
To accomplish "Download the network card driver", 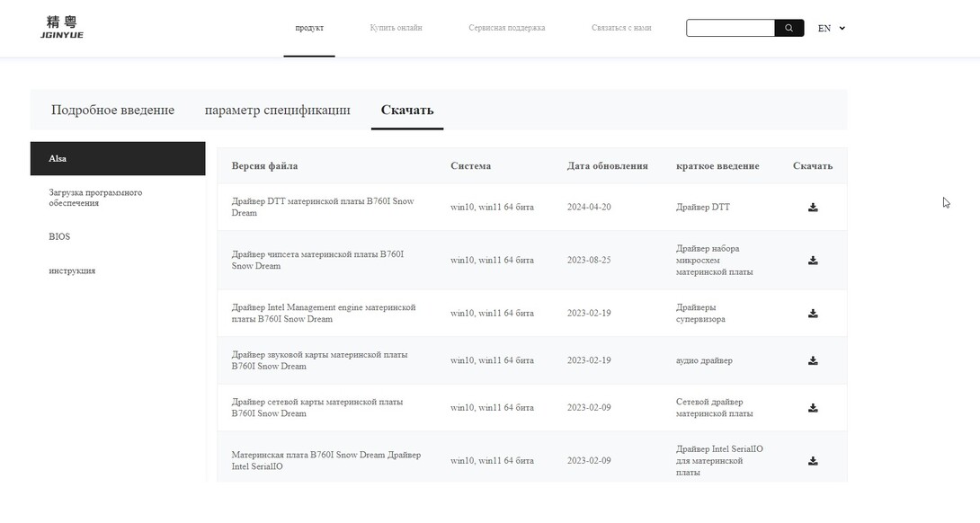I will 813,408.
